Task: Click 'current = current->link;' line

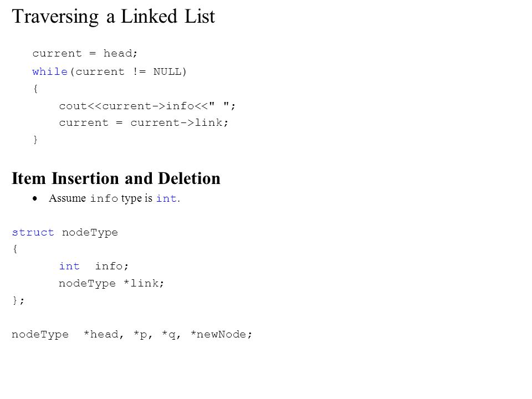Action: click(144, 122)
